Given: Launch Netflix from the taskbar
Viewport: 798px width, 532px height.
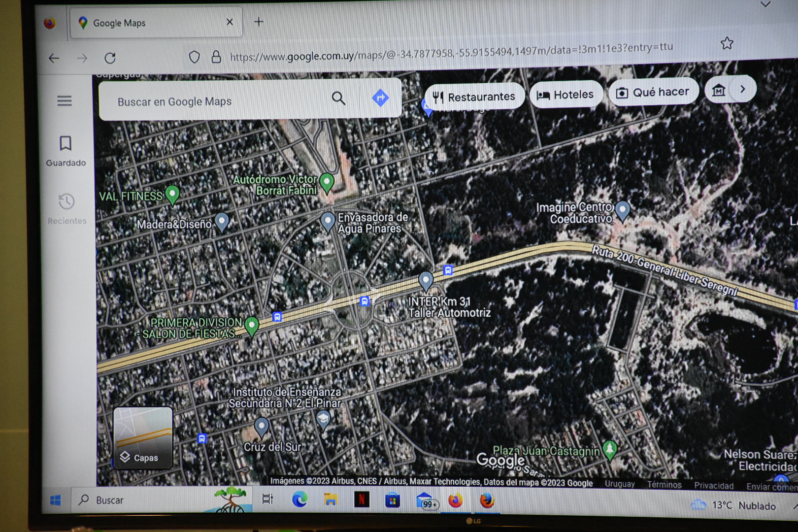Looking at the screenshot, I should click(362, 499).
